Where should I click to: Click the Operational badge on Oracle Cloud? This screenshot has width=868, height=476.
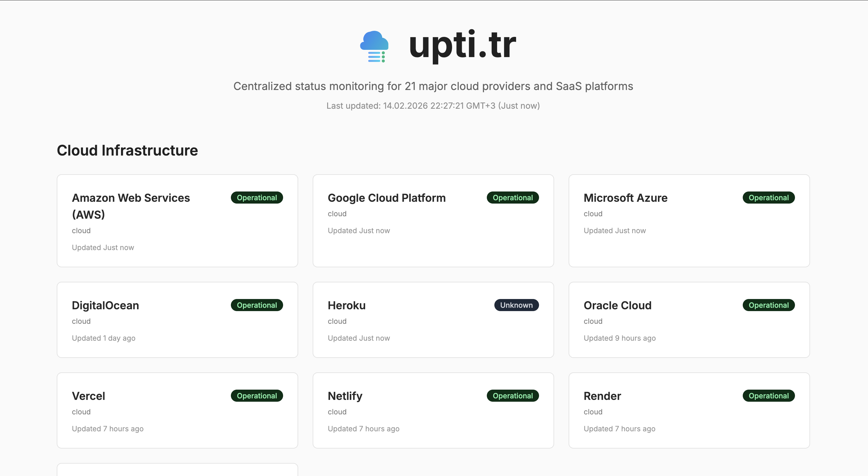[x=768, y=305]
